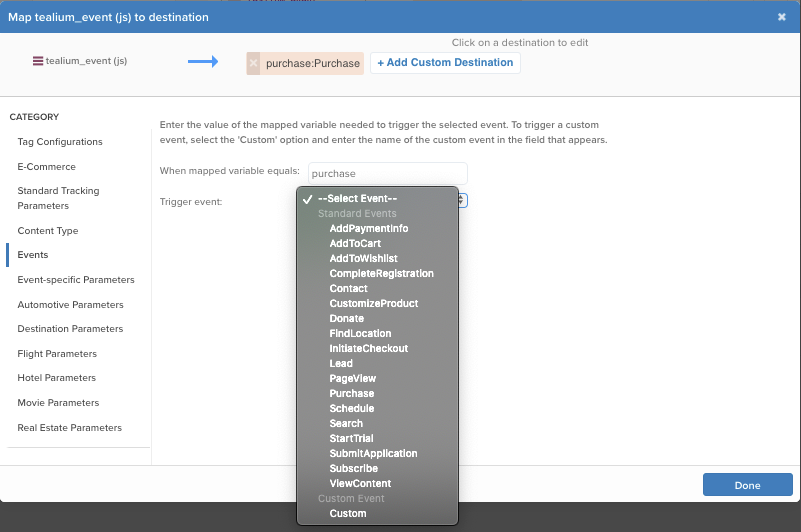
Task: Click the mapped variable value input field
Action: tap(387, 173)
